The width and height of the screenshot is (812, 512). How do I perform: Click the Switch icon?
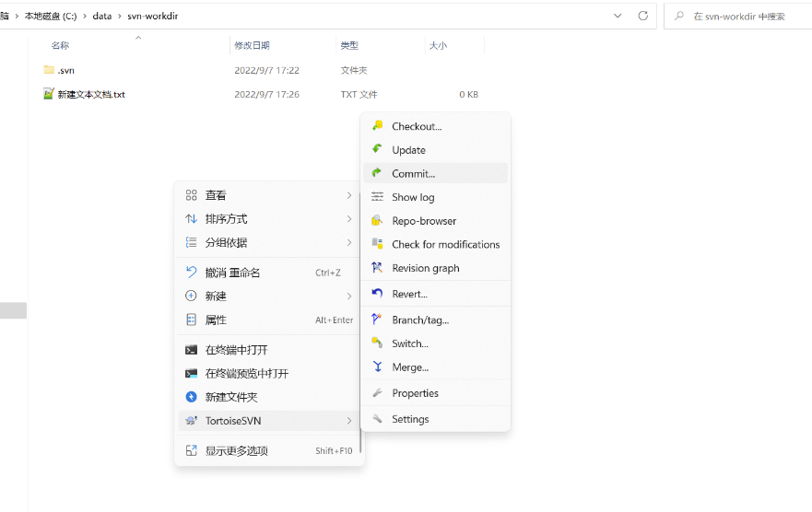377,343
